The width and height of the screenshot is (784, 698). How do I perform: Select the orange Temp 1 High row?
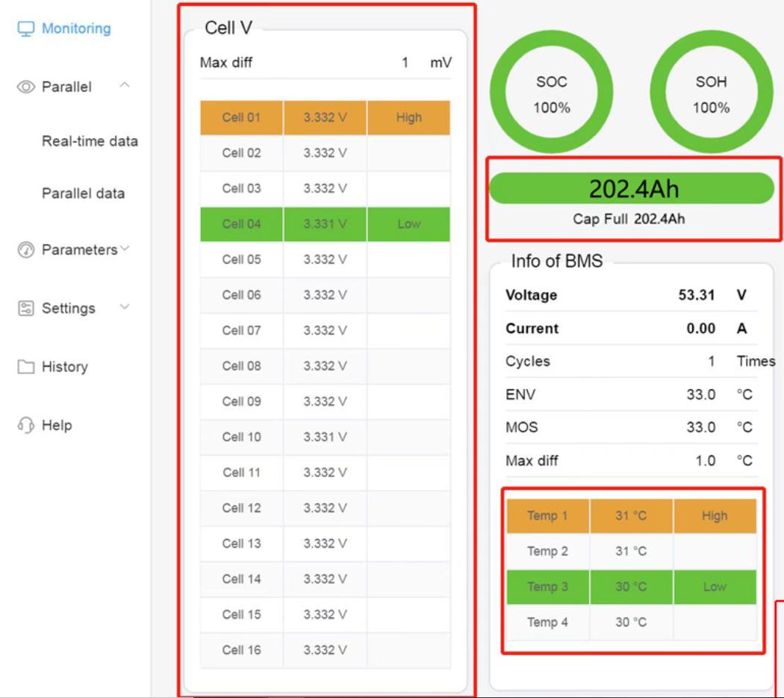pos(631,516)
